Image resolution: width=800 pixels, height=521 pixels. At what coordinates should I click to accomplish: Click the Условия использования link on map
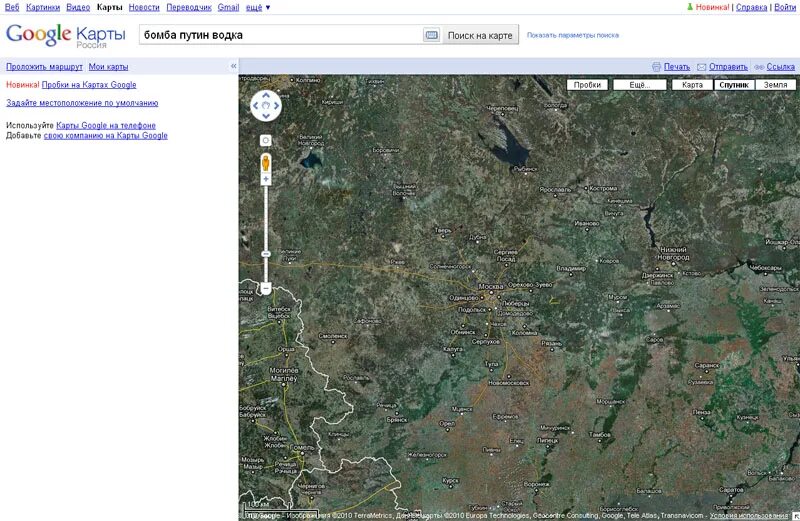pos(748,515)
